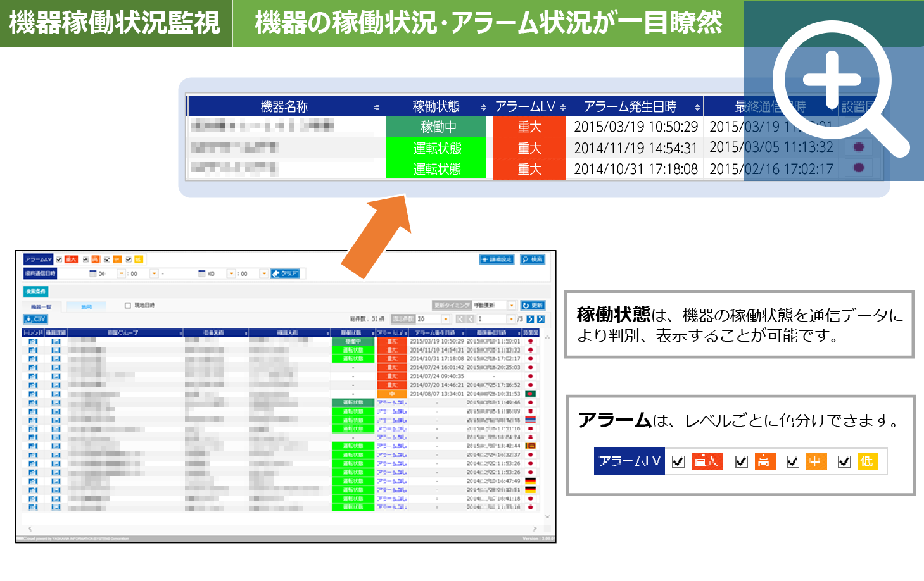924x581 pixels.
Task: Open the end date calendar icon
Action: (x=202, y=273)
